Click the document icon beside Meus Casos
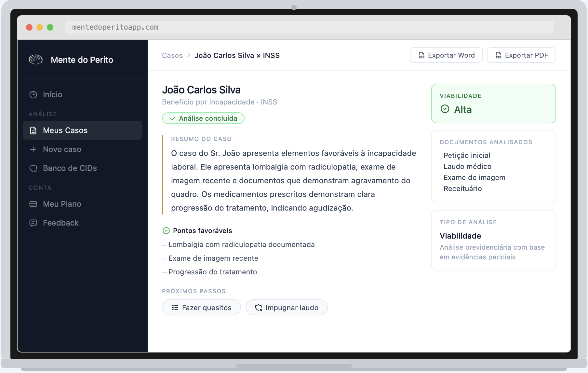 click(33, 131)
